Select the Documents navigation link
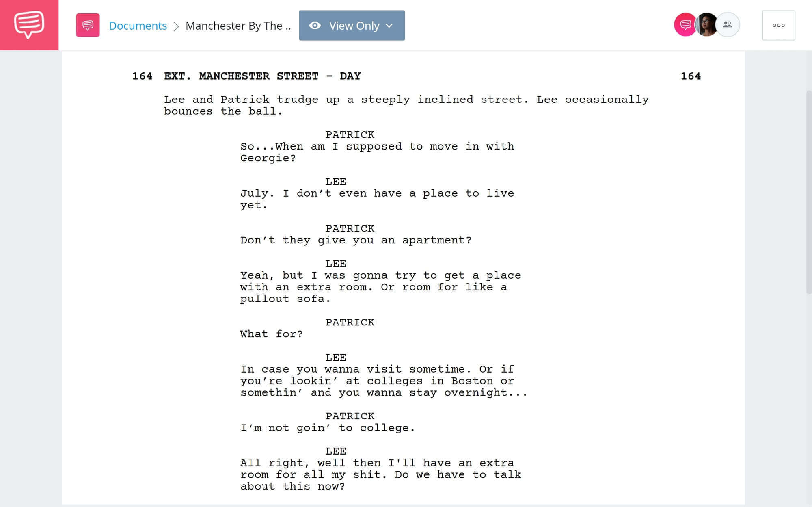 [x=138, y=25]
